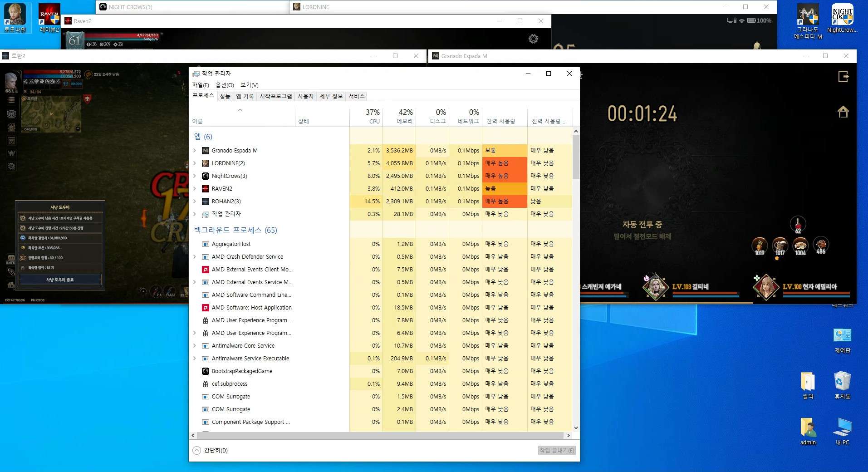Expand the ROHAN2(3) process group

[195, 202]
